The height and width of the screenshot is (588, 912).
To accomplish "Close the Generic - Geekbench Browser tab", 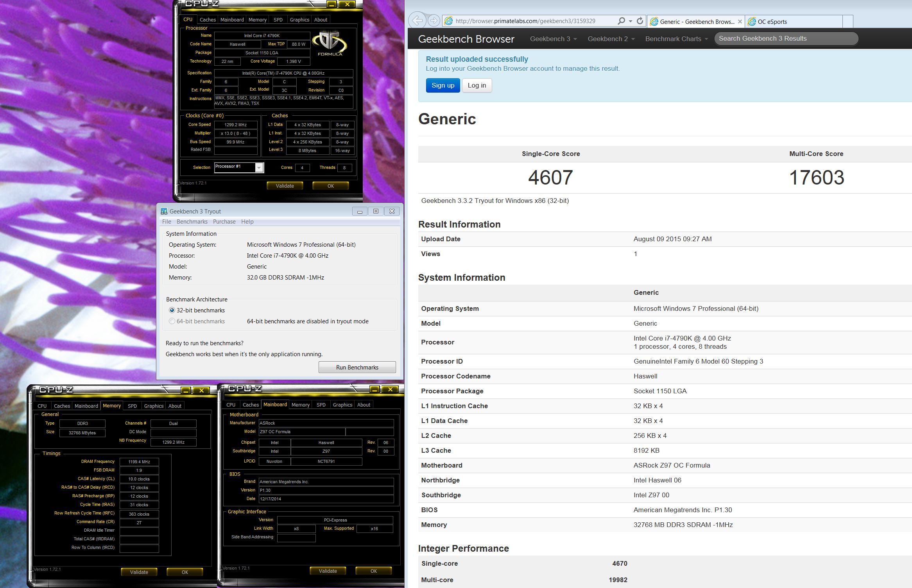I will 740,22.
